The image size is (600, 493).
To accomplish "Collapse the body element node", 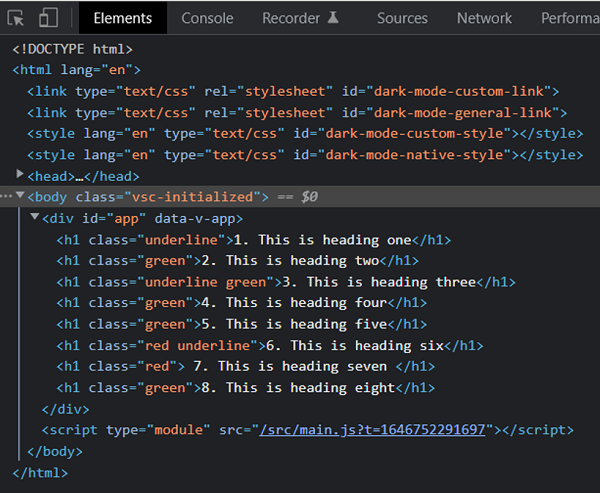I will click(20, 196).
